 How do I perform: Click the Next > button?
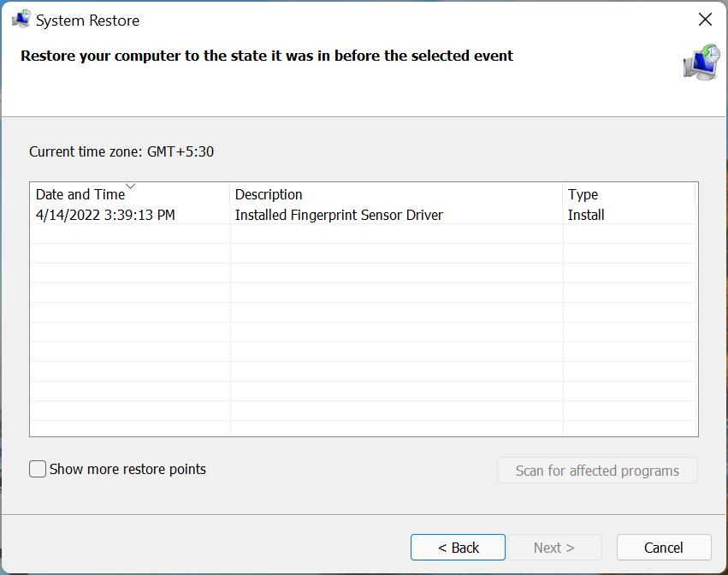[x=553, y=548]
